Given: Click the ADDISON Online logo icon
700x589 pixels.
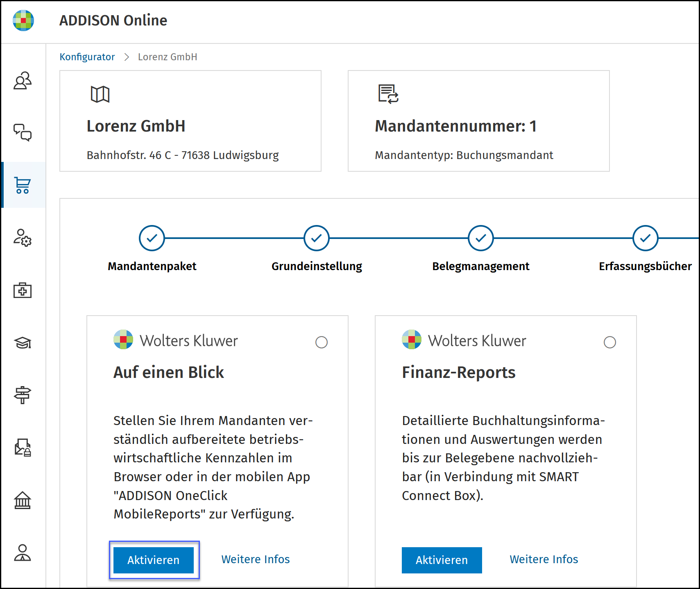Looking at the screenshot, I should 23,20.
